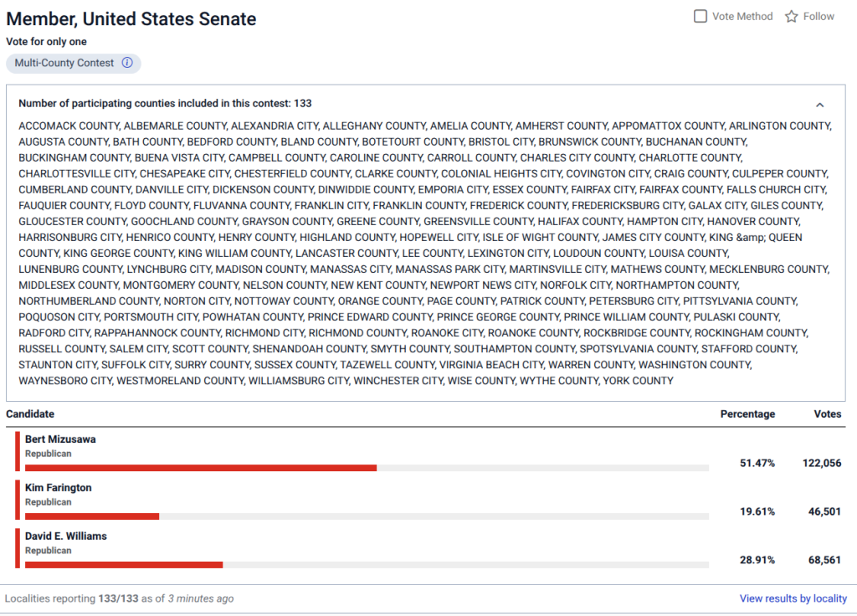The image size is (857, 616).
Task: Click the Follow label text
Action: (819, 17)
